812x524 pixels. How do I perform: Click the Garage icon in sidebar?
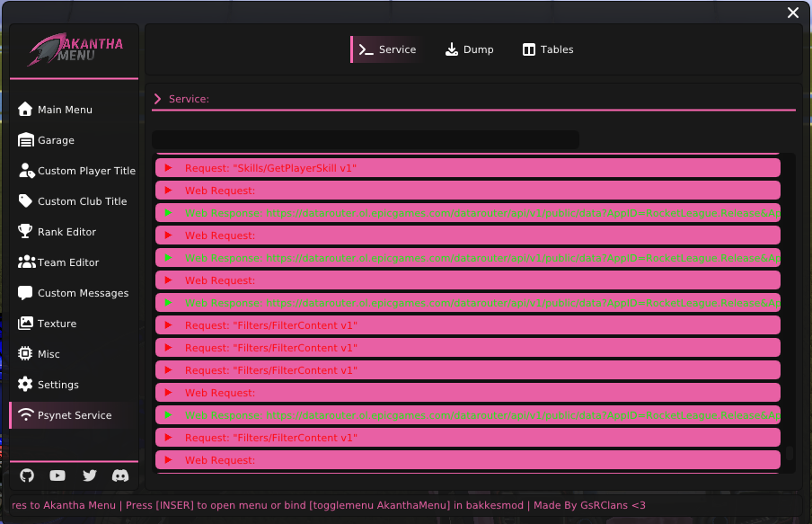coord(25,140)
